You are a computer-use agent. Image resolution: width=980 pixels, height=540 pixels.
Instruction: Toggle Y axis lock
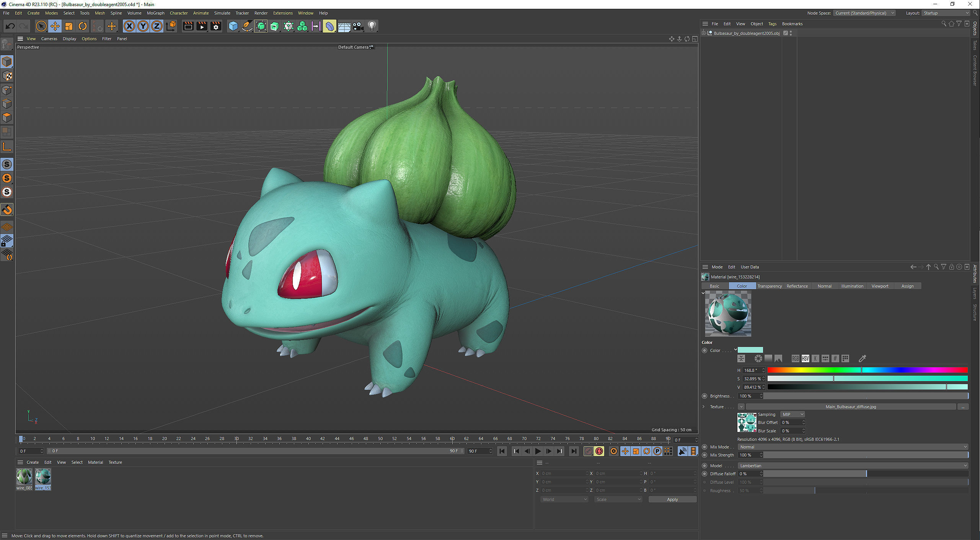[143, 26]
